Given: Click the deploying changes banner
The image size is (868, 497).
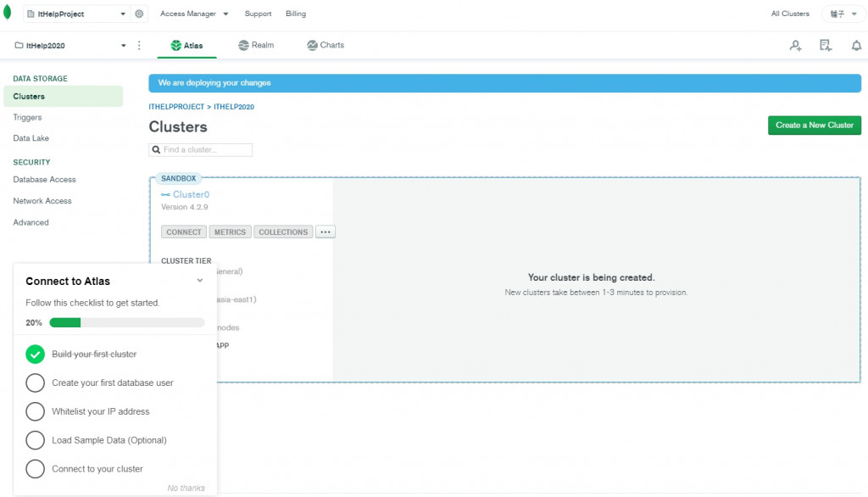Looking at the screenshot, I should tap(505, 83).
